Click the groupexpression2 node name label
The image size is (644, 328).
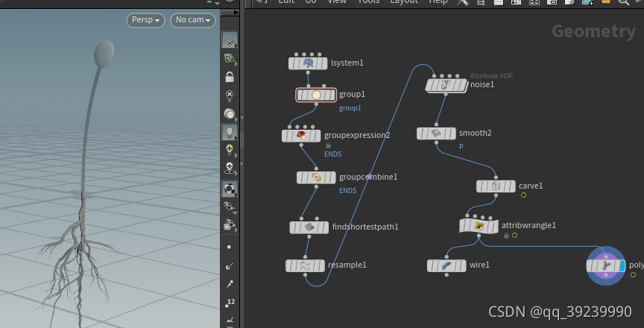357,136
